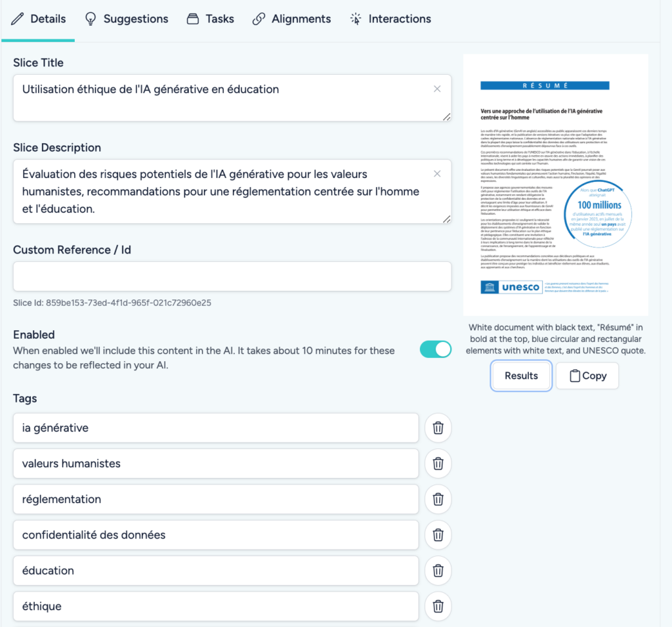Switch to the Suggestions tab
The width and height of the screenshot is (672, 627).
(127, 19)
